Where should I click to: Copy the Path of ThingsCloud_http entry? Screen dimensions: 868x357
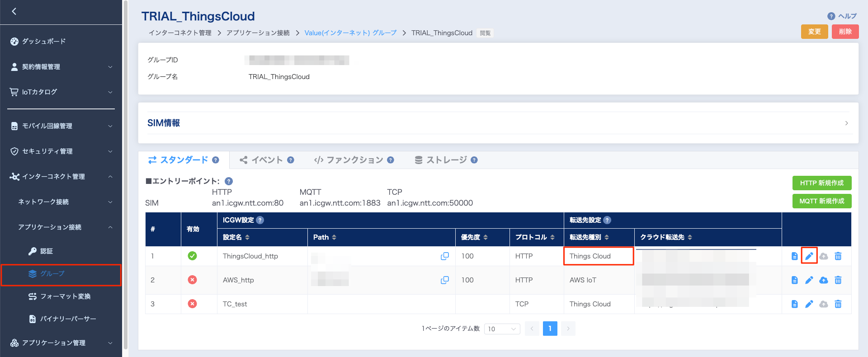tap(444, 256)
